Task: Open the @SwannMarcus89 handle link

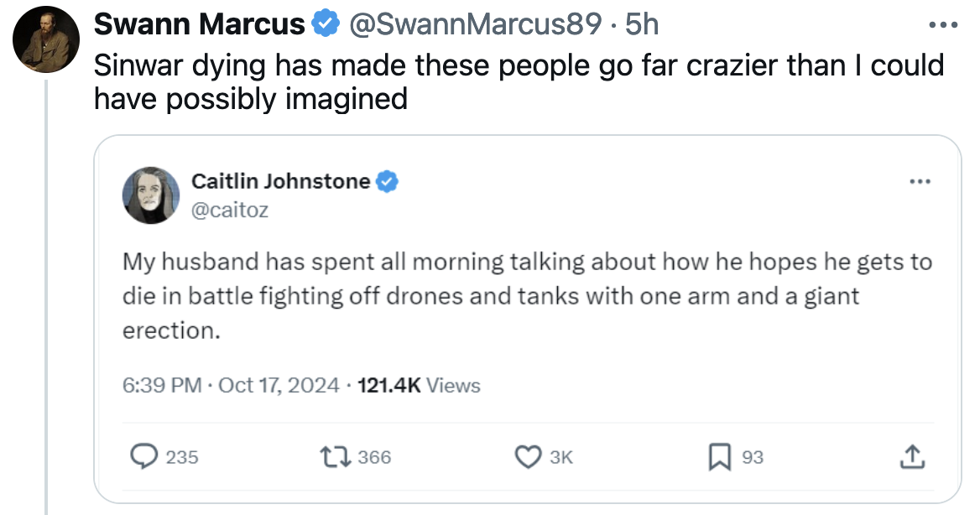Action: [473, 24]
